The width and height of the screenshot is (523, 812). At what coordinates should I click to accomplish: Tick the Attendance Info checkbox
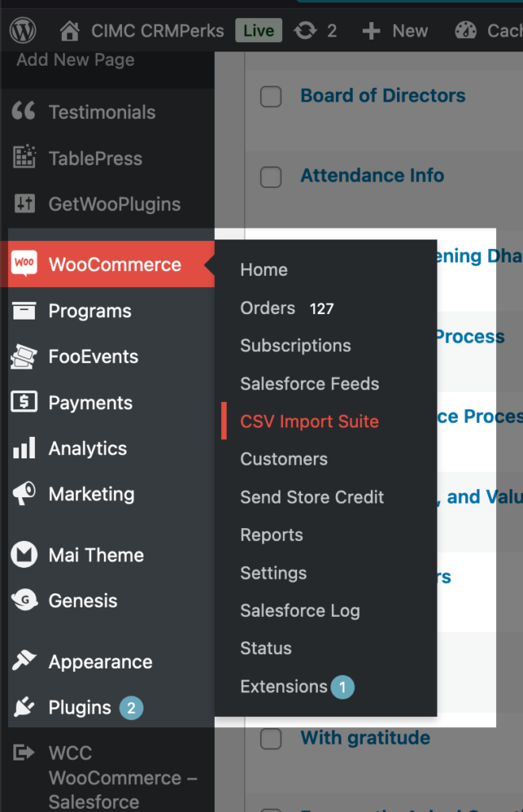(x=271, y=177)
